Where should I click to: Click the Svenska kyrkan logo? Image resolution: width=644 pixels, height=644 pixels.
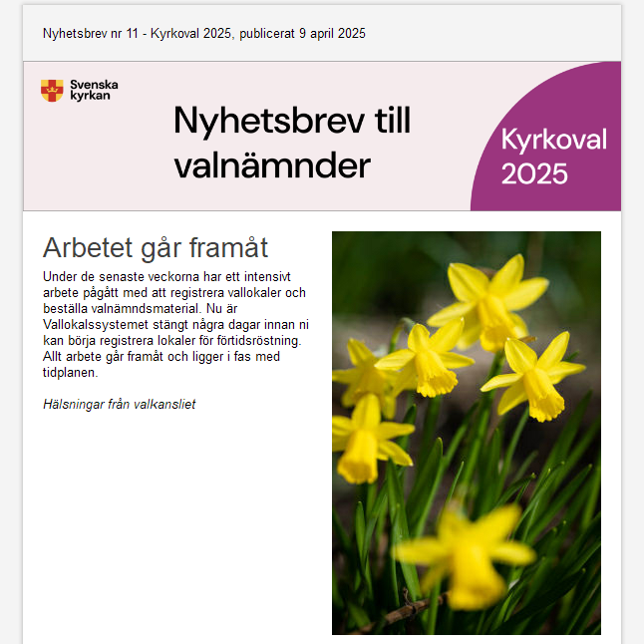point(80,91)
